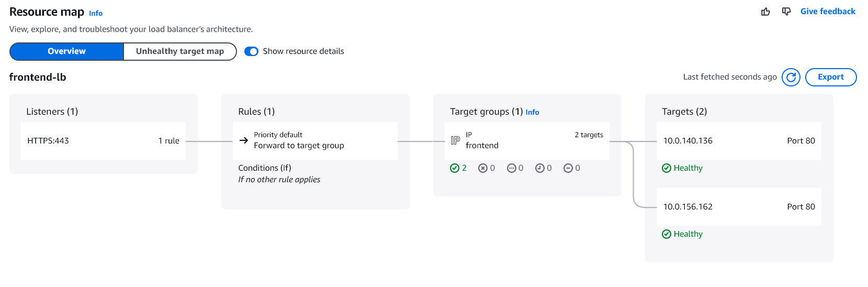
Task: Refresh the resource map data
Action: pyautogui.click(x=791, y=77)
